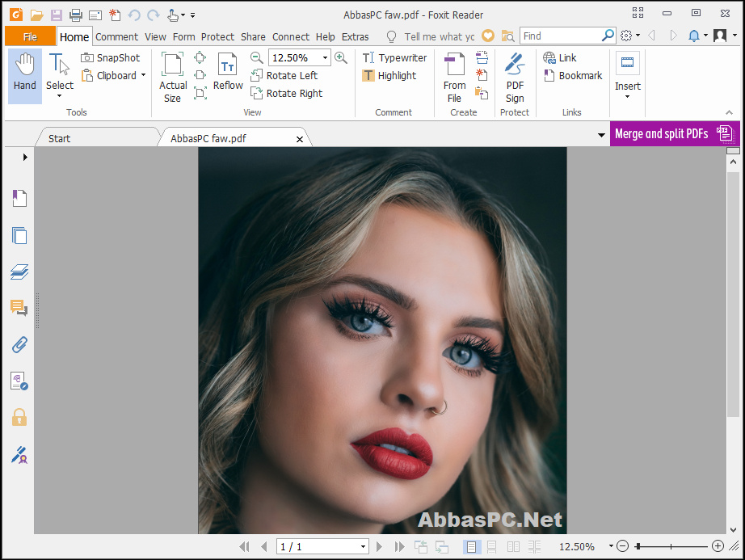This screenshot has height=560, width=745.
Task: Click the minus button beside zoom slider
Action: point(622,546)
